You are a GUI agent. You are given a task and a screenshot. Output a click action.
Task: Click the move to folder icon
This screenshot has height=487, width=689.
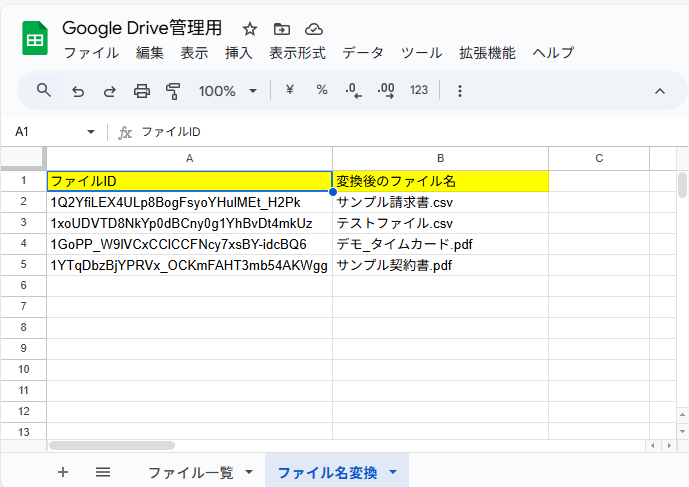[281, 29]
